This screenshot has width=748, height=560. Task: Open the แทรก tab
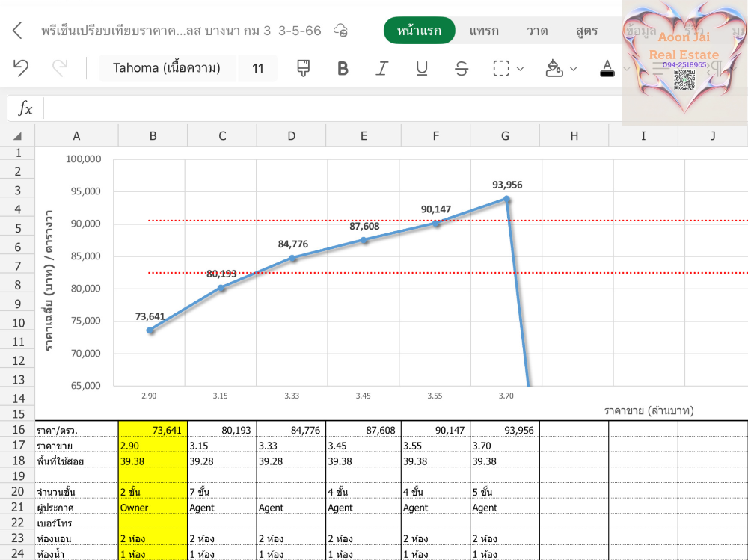[x=484, y=31]
